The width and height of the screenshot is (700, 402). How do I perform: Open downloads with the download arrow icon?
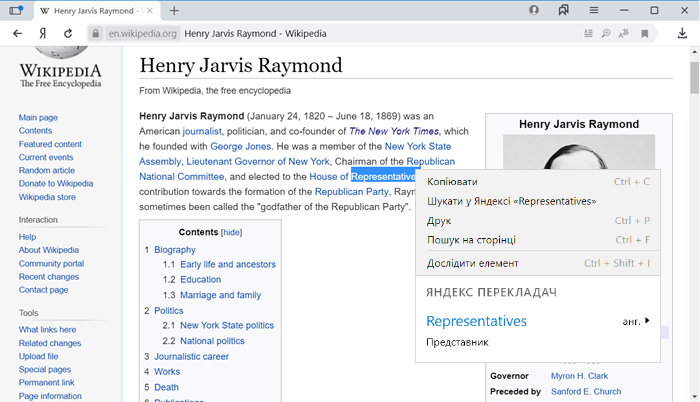point(682,34)
